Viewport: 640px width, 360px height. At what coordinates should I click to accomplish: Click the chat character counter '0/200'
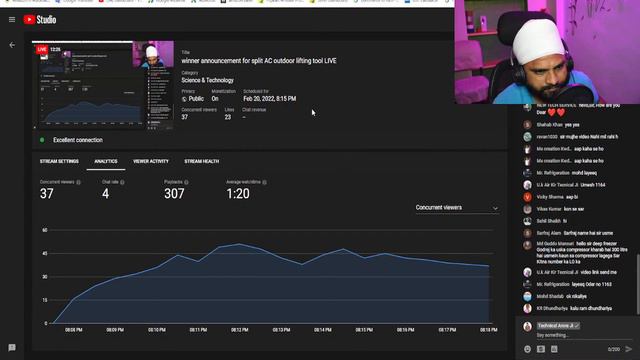coord(613,349)
